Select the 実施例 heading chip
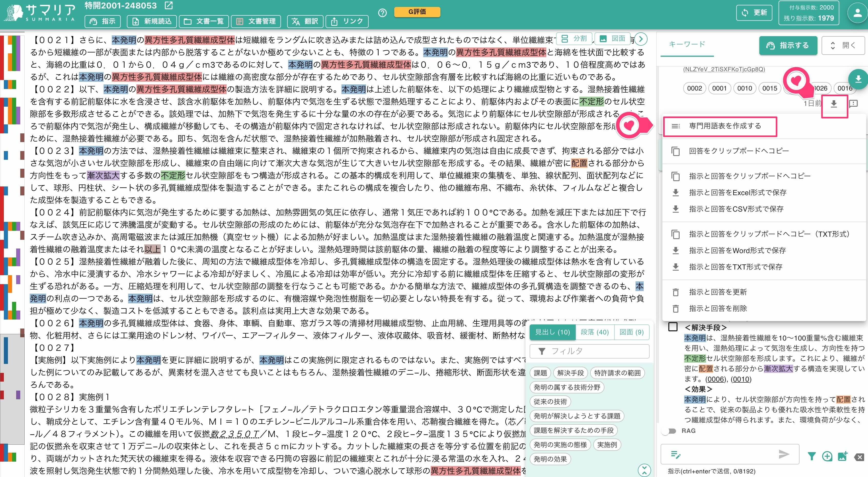 607,445
